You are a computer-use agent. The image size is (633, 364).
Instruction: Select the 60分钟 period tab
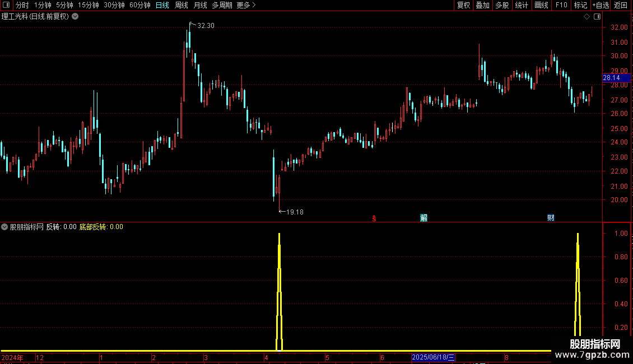point(139,5)
